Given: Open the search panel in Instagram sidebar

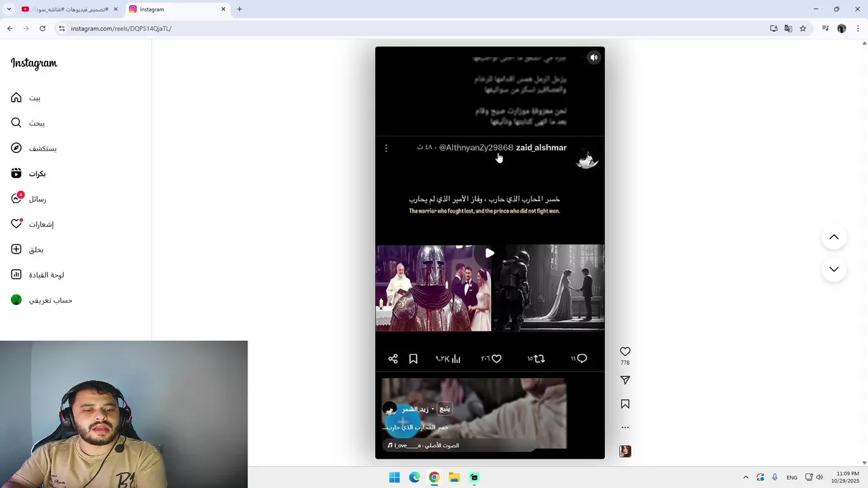Looking at the screenshot, I should [16, 123].
